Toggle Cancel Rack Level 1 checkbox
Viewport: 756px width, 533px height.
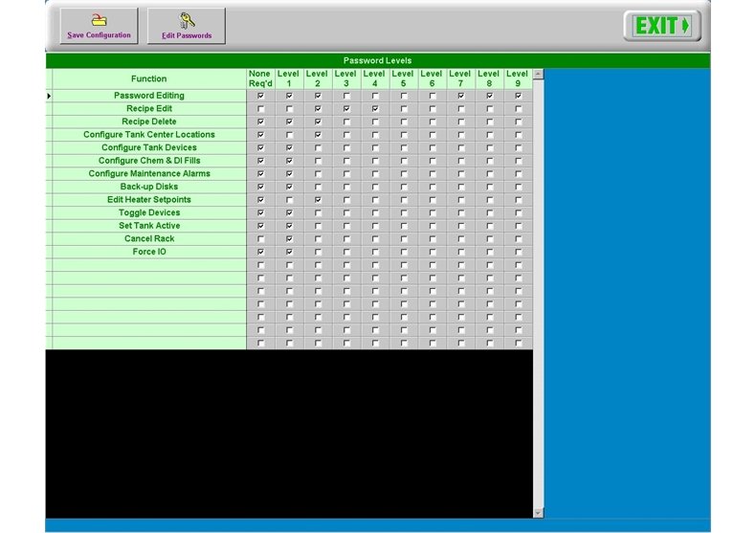point(289,238)
